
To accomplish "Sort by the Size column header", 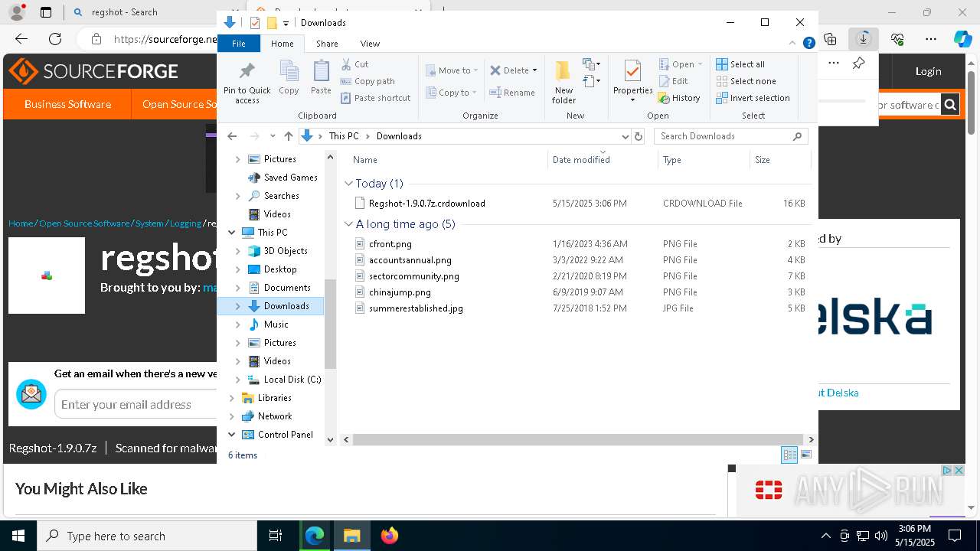I will pyautogui.click(x=779, y=160).
